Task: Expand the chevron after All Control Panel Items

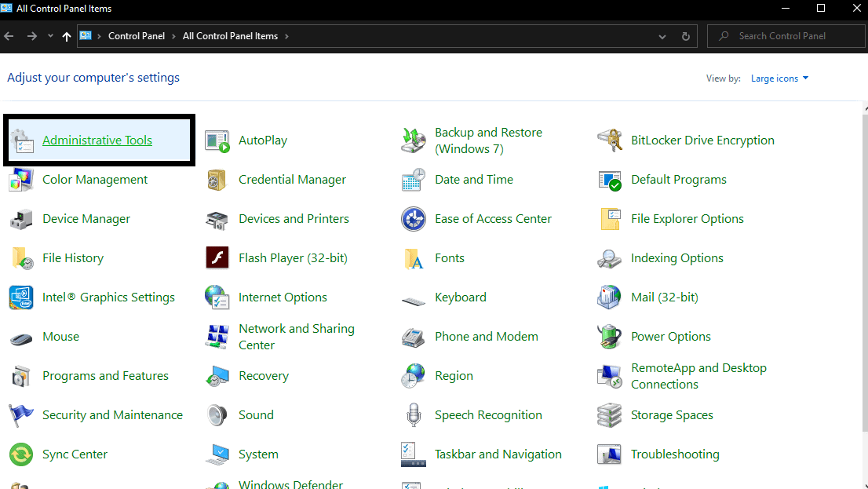Action: click(x=286, y=36)
